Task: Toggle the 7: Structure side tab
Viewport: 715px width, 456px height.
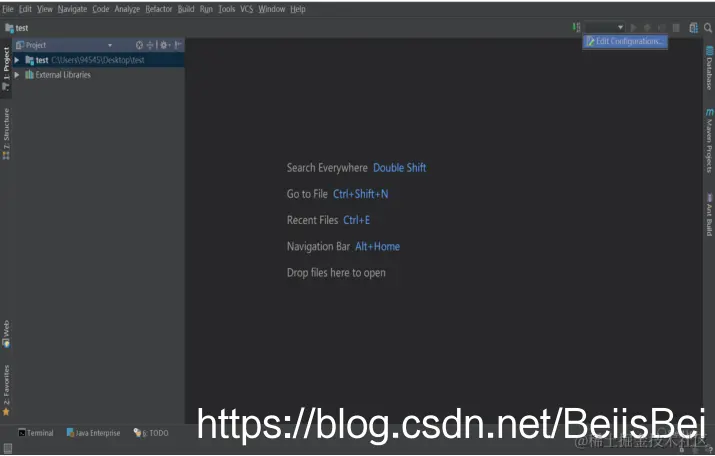Action: point(6,134)
